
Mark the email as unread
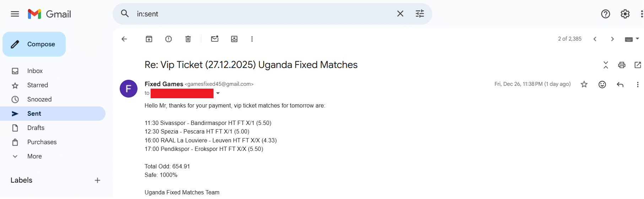[215, 39]
